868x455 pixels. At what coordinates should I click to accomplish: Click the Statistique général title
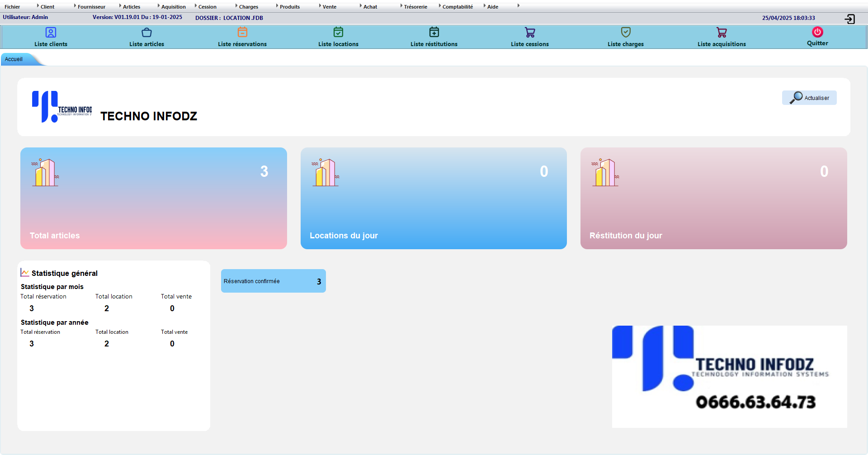click(x=65, y=273)
